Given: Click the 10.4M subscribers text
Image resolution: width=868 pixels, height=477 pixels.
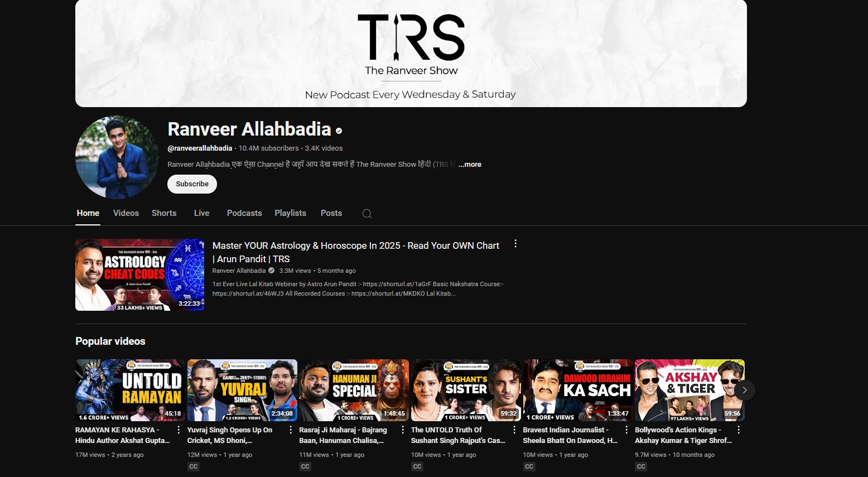Looking at the screenshot, I should pos(268,148).
